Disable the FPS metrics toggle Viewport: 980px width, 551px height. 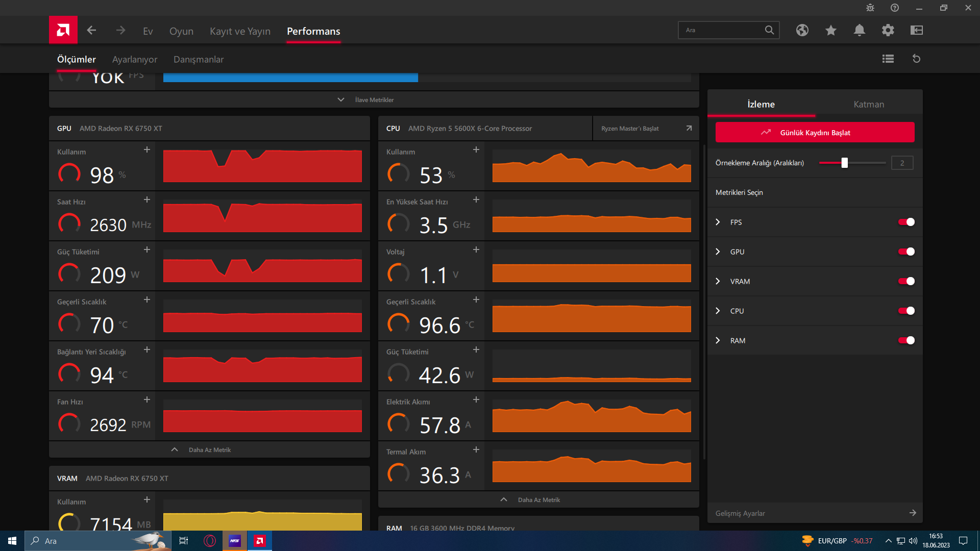coord(906,222)
